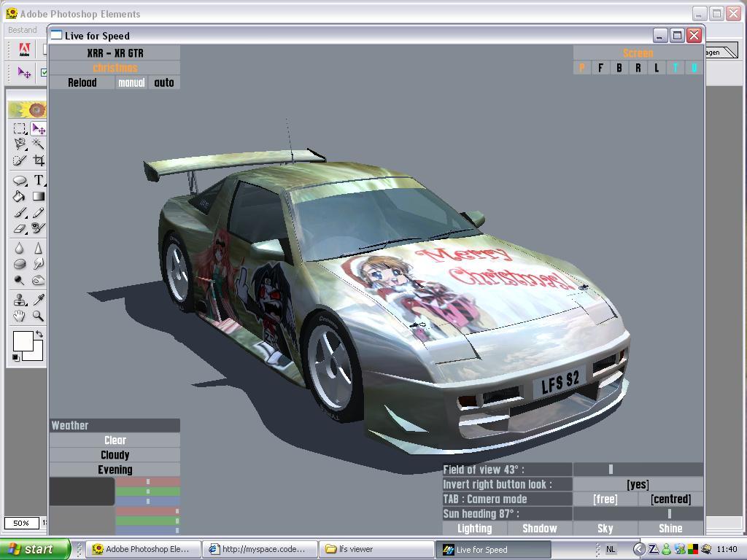The height and width of the screenshot is (560, 747).
Task: Set weather to Clear
Action: pyautogui.click(x=115, y=440)
